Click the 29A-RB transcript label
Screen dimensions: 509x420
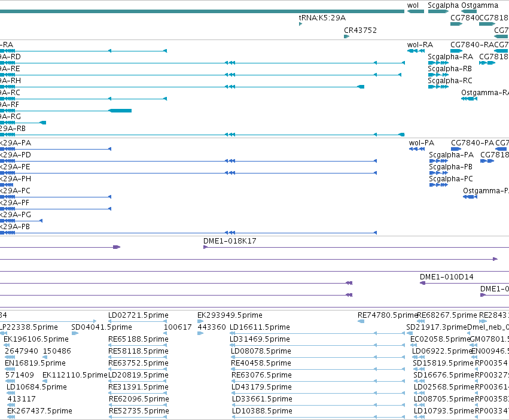coord(13,129)
